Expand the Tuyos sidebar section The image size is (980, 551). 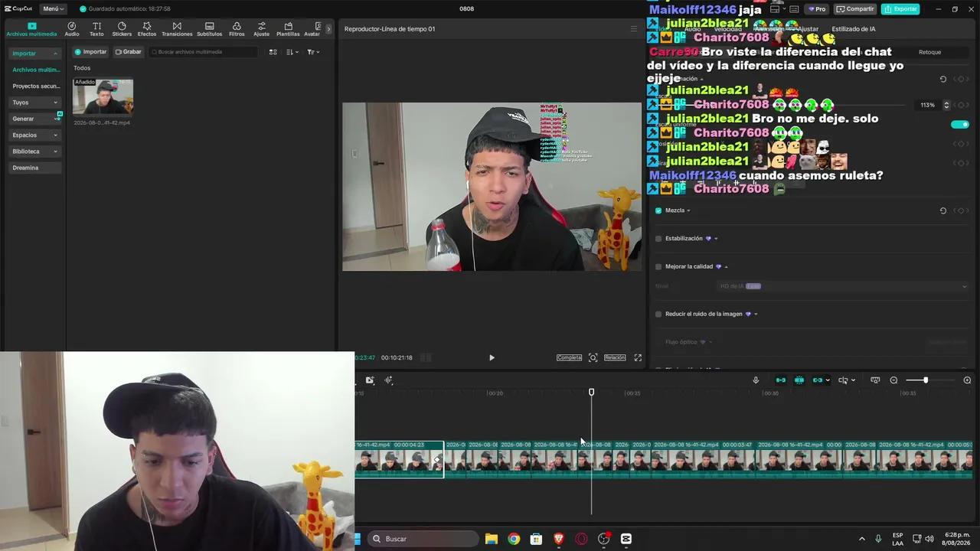(x=35, y=103)
